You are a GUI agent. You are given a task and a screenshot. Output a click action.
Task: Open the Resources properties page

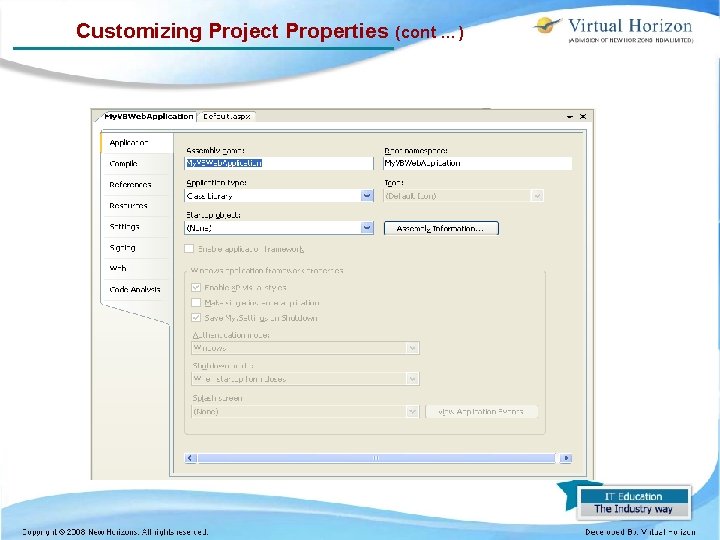click(135, 206)
